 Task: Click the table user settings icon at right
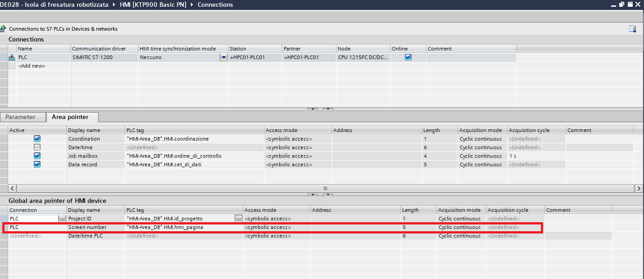632,29
